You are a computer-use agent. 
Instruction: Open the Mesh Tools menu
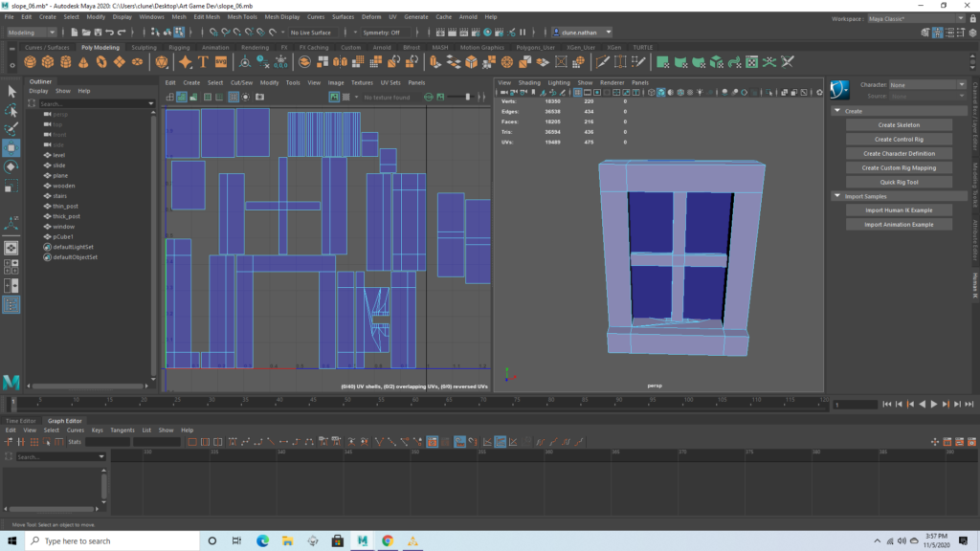point(242,17)
